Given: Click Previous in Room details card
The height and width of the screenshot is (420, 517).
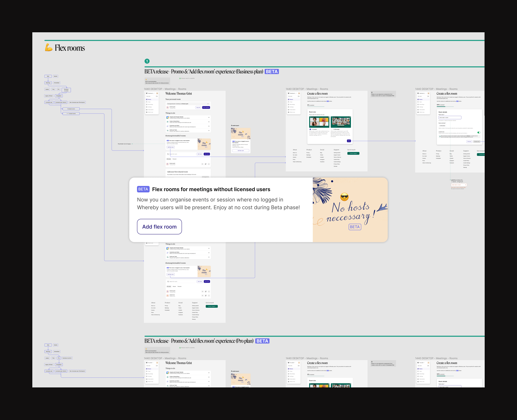Looking at the screenshot, I should point(469,142).
